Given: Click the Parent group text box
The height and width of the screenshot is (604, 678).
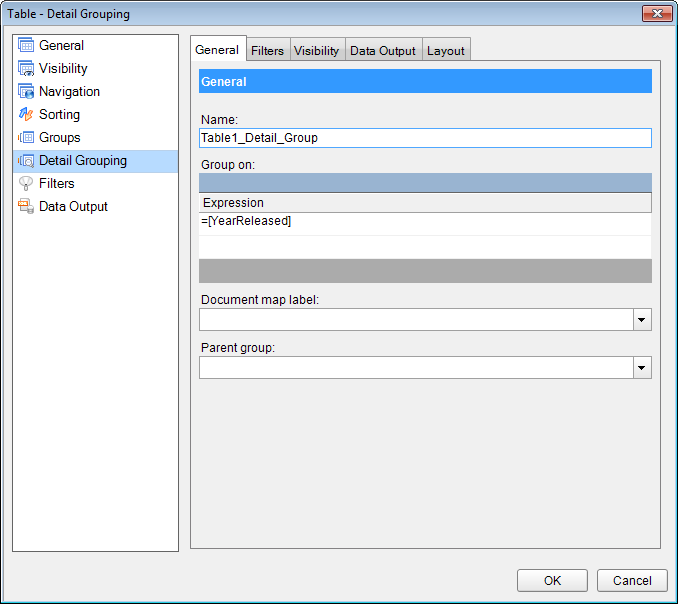Looking at the screenshot, I should click(416, 368).
